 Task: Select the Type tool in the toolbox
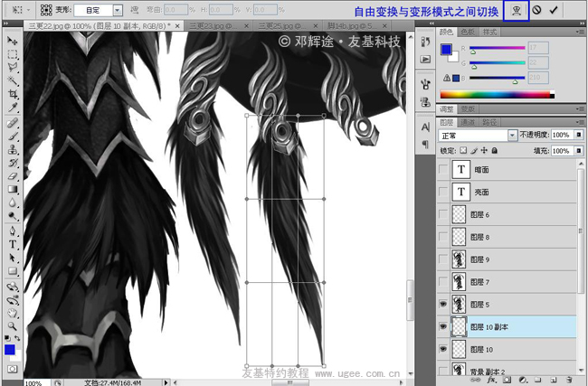14,244
